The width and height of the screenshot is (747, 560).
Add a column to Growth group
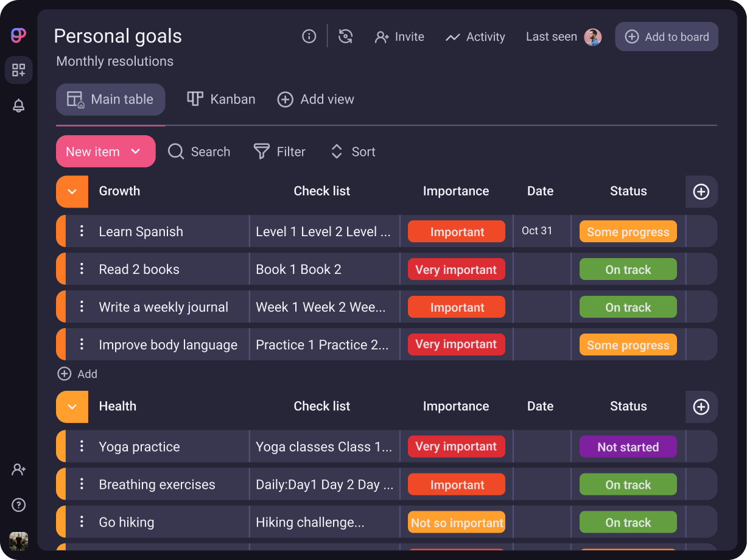(701, 192)
